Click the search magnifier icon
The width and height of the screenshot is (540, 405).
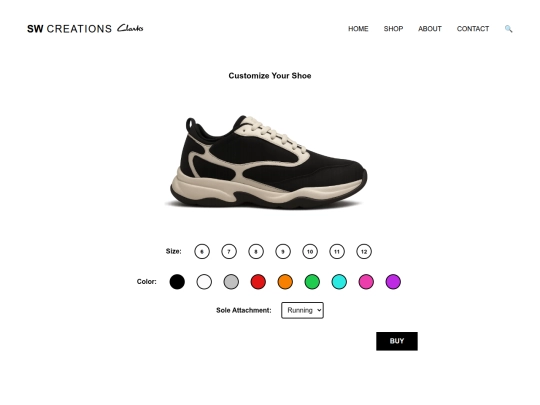click(x=508, y=29)
